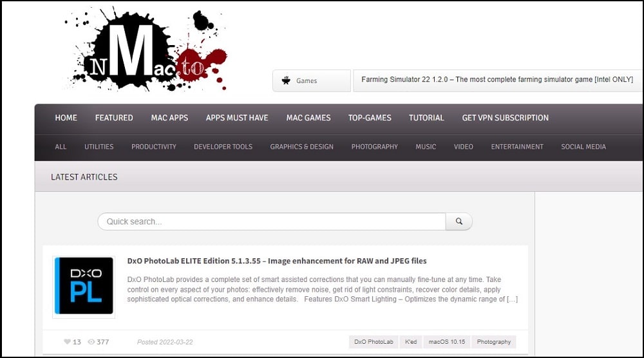Select the ALL category
This screenshot has height=358, width=644.
[x=61, y=147]
